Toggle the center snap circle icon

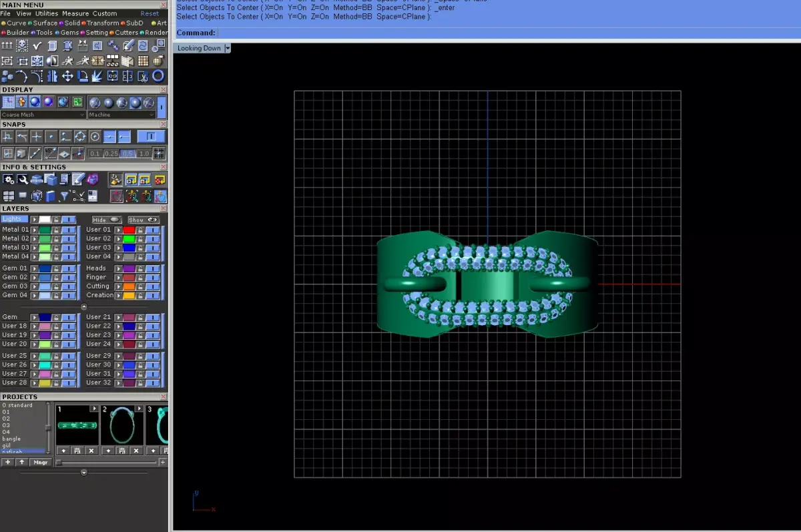(95, 137)
